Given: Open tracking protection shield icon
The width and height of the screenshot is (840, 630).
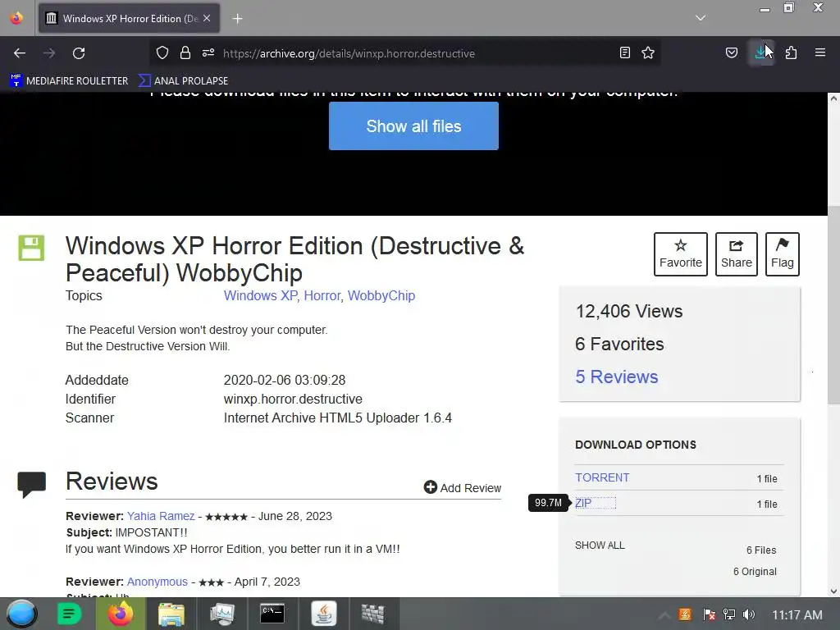Looking at the screenshot, I should [x=162, y=53].
